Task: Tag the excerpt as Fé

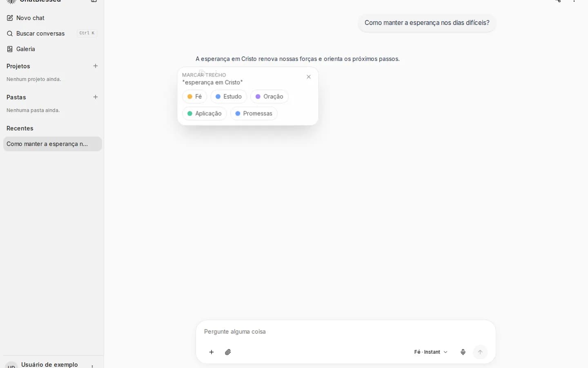Action: pyautogui.click(x=194, y=96)
